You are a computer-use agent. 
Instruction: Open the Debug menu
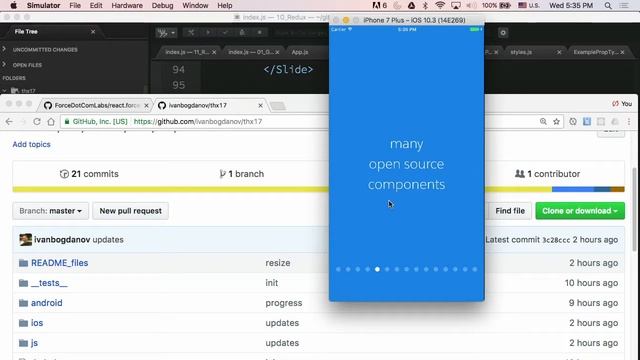click(162, 5)
